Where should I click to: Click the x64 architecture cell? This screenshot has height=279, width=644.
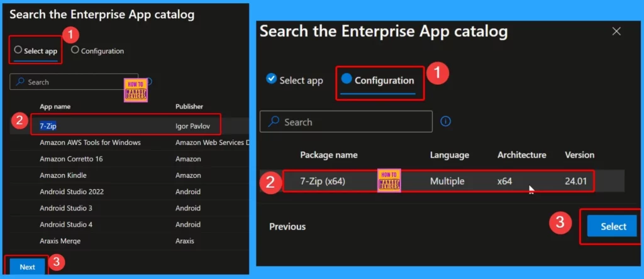pos(504,181)
